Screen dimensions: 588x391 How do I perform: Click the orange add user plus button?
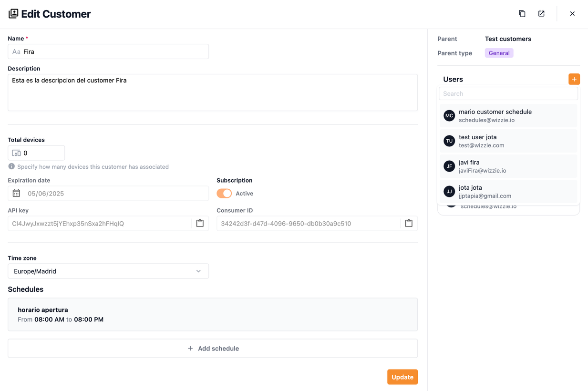coord(574,79)
